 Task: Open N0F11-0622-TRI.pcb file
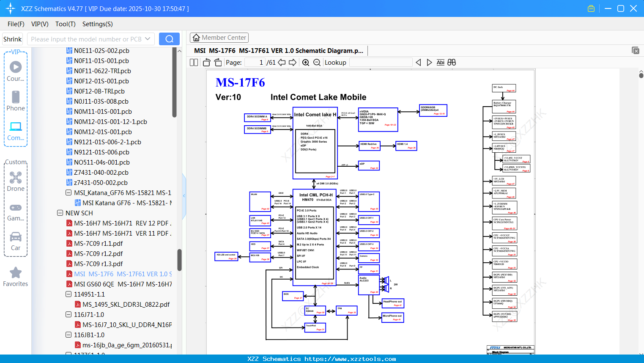coord(102,71)
